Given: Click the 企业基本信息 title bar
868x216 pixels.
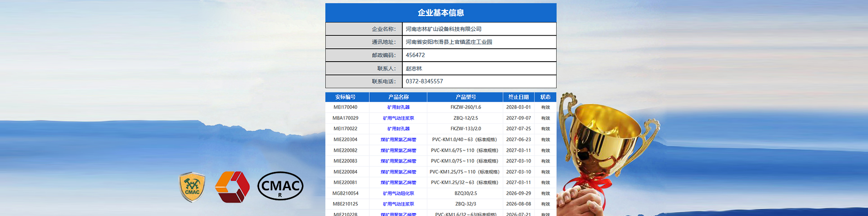Looking at the screenshot, I should 441,13.
